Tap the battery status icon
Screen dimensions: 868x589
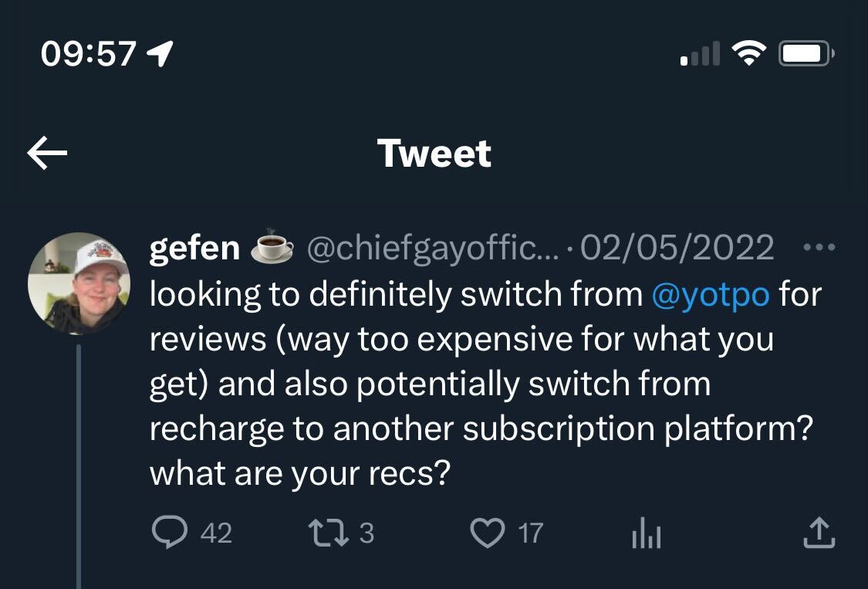pos(806,53)
